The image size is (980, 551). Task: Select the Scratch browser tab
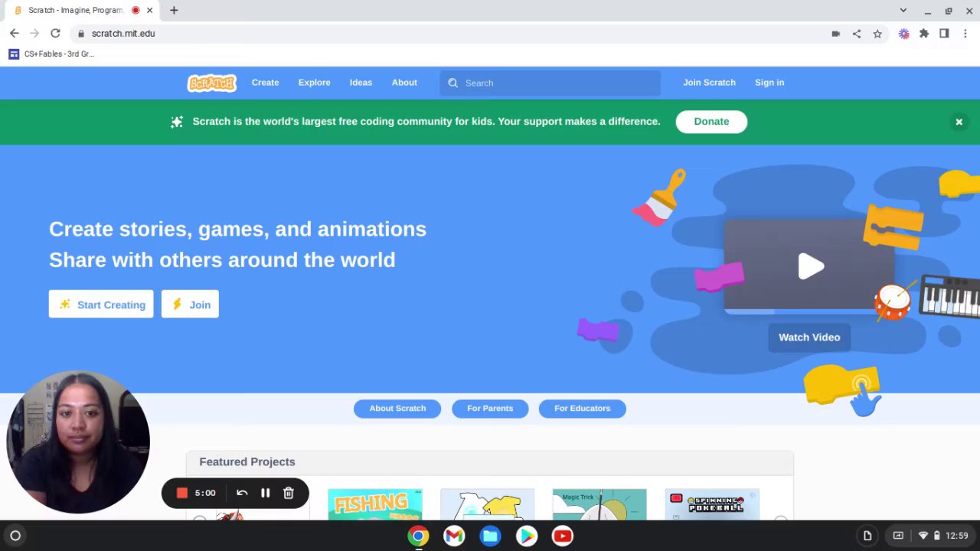[x=83, y=11]
